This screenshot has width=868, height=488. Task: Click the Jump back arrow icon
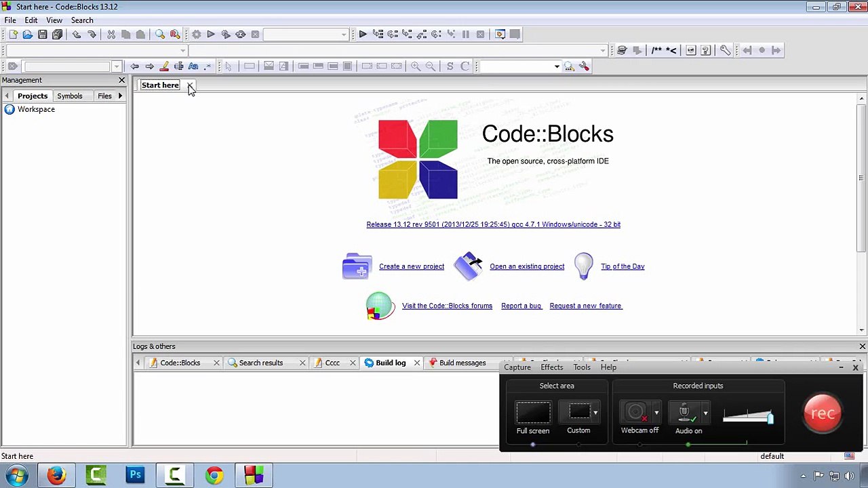click(x=134, y=66)
